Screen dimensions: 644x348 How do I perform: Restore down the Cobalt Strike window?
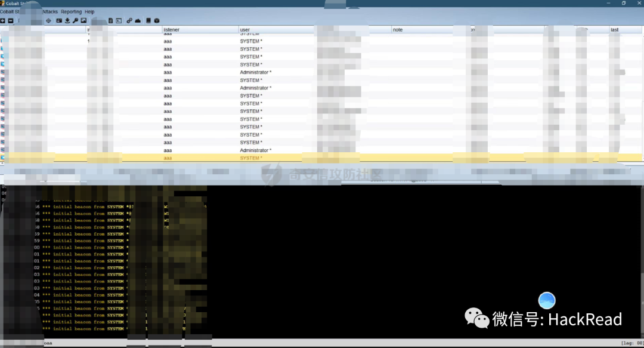[x=624, y=3]
